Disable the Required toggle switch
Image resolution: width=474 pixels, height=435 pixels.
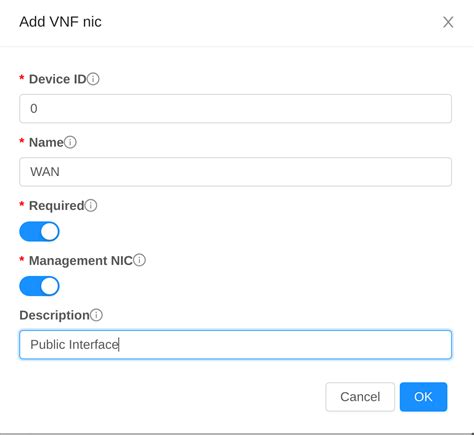pyautogui.click(x=39, y=232)
